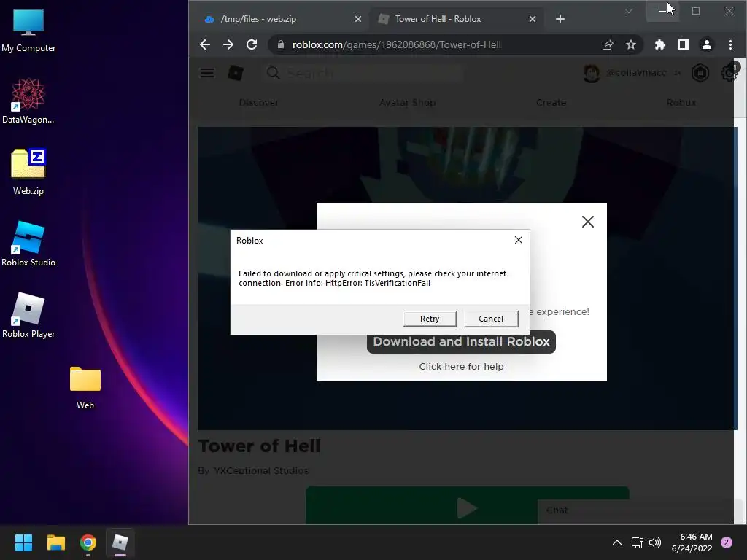Toggle Chrome side panel icon

(x=683, y=44)
